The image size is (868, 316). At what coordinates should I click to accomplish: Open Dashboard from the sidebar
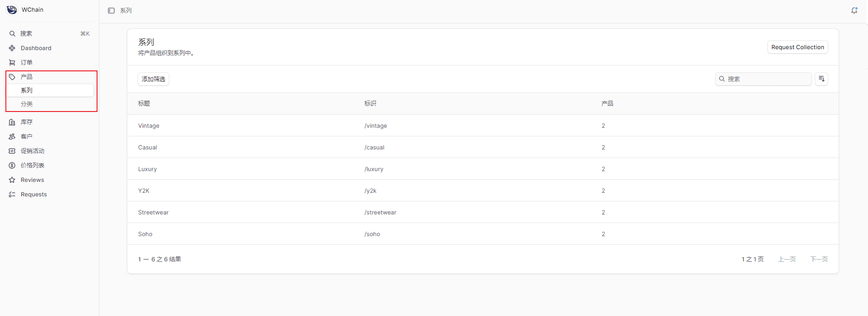[36, 48]
